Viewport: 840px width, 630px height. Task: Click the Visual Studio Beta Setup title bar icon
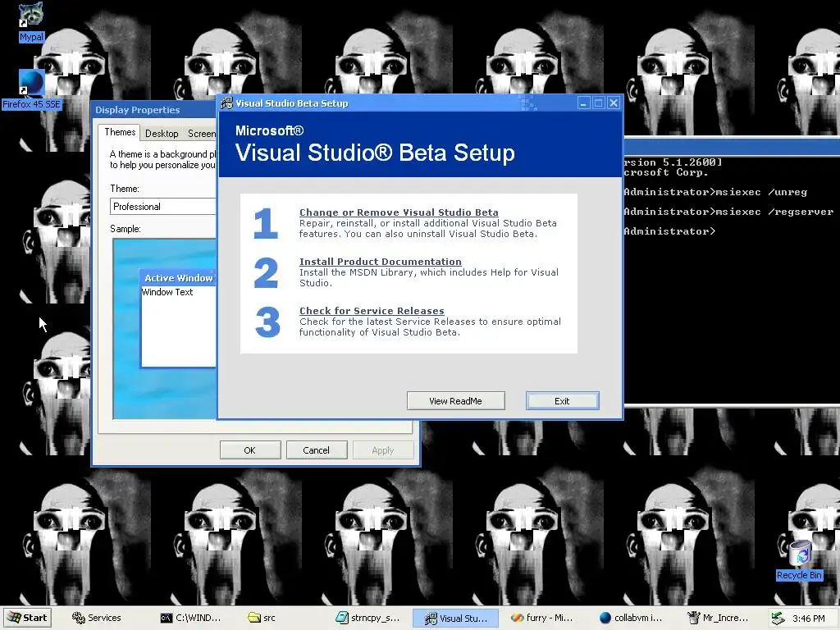pos(227,103)
